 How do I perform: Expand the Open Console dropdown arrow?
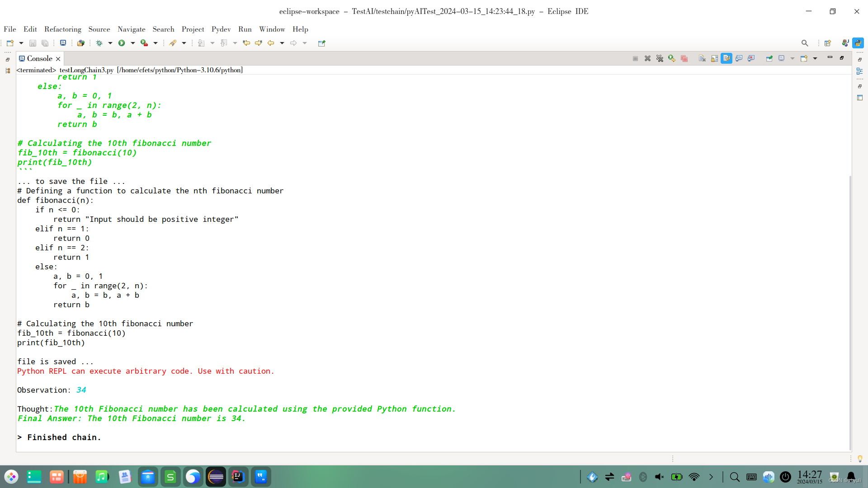coord(815,58)
